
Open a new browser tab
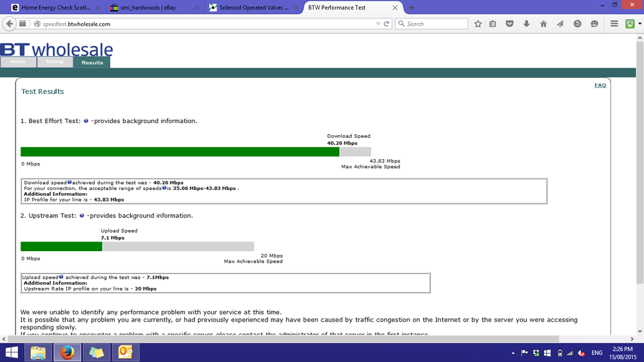point(411,7)
